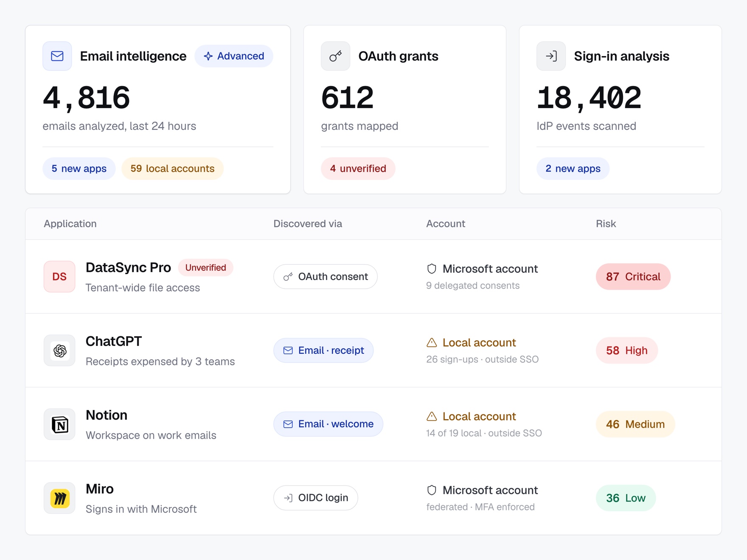Click 'Microsoft account' label in Miro's row
Image resolution: width=747 pixels, height=560 pixels.
(x=490, y=490)
